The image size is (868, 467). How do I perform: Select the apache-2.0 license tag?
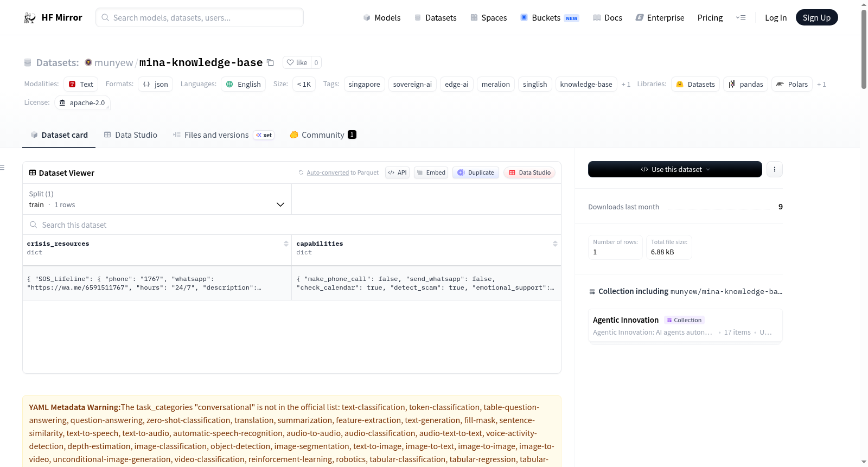pyautogui.click(x=82, y=103)
